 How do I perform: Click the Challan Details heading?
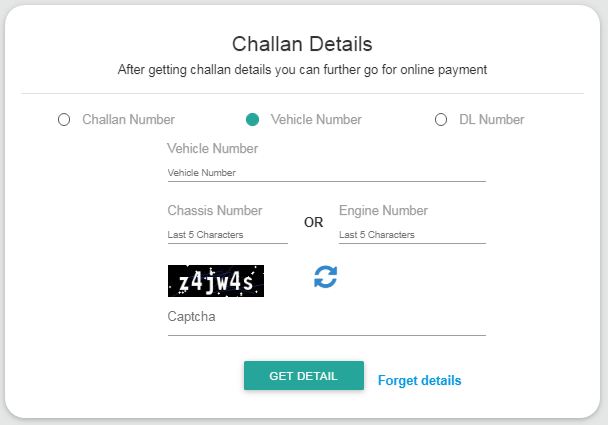tap(302, 44)
